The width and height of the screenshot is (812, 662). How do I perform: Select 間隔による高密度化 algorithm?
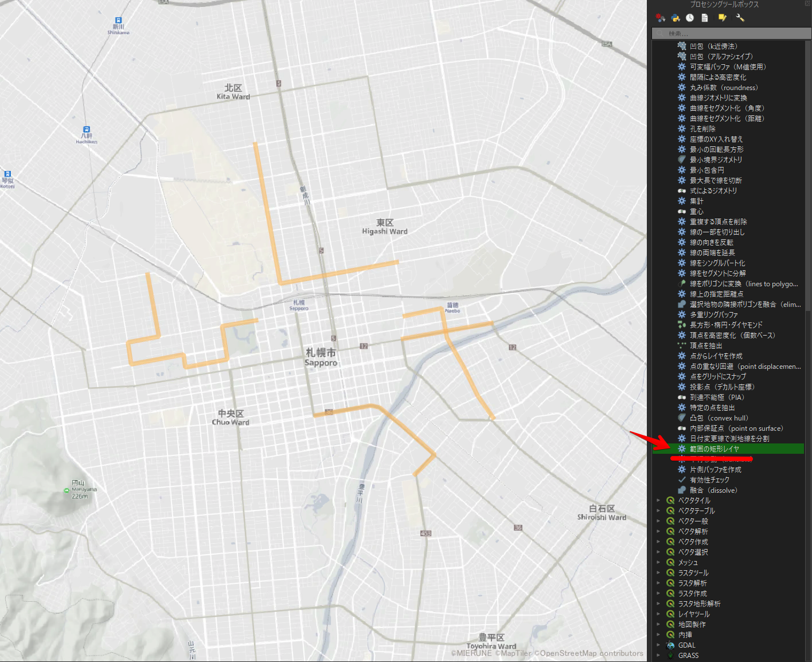click(x=718, y=77)
